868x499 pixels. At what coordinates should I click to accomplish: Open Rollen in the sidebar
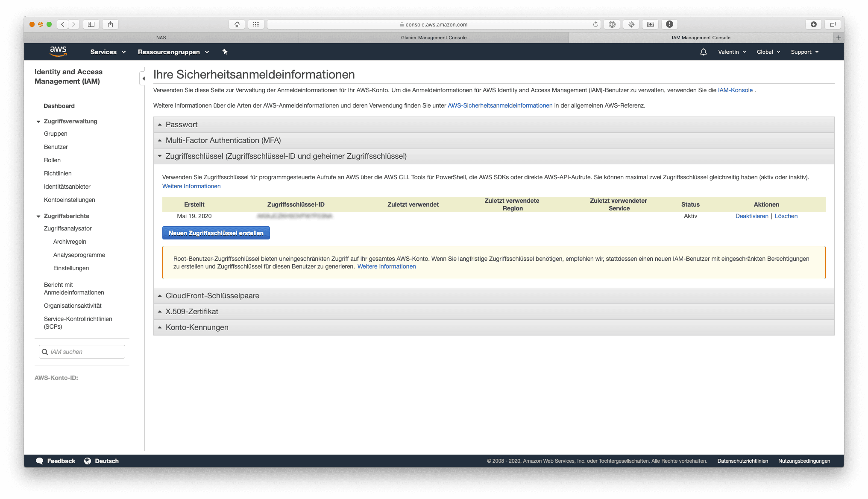coord(52,160)
